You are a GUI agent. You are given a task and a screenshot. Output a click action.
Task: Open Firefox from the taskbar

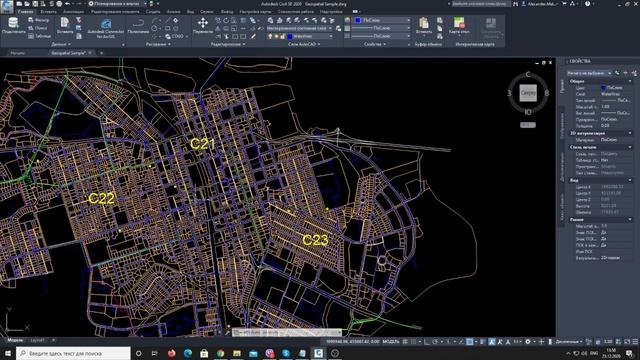[x=171, y=353]
